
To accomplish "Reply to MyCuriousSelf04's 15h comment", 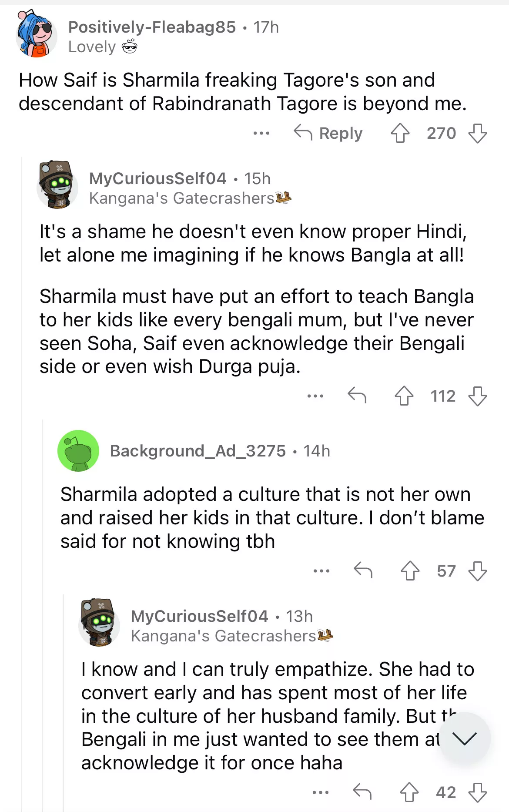I will (357, 396).
